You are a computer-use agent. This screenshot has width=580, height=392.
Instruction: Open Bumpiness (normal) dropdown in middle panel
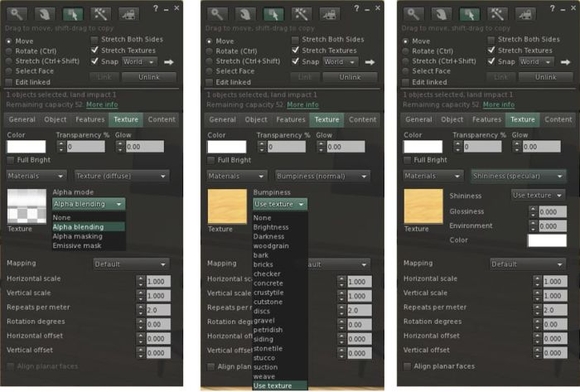coord(322,176)
